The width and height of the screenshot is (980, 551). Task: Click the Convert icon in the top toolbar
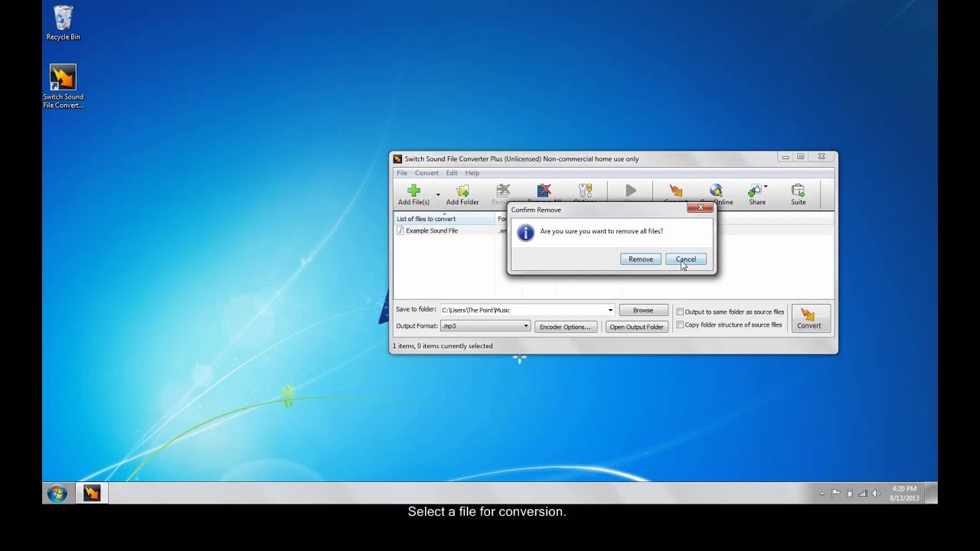675,192
